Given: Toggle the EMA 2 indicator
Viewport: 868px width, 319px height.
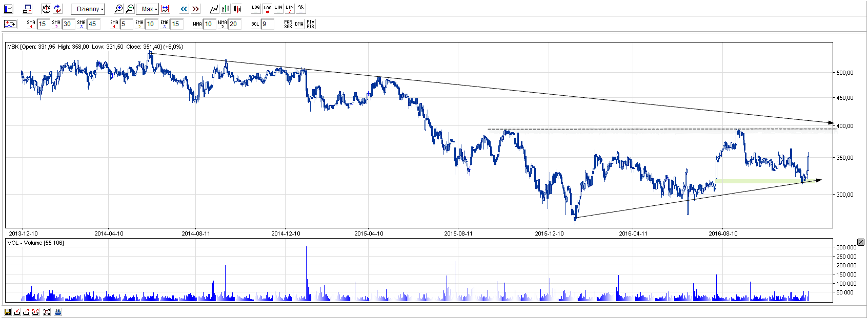Looking at the screenshot, I should pyautogui.click(x=139, y=24).
